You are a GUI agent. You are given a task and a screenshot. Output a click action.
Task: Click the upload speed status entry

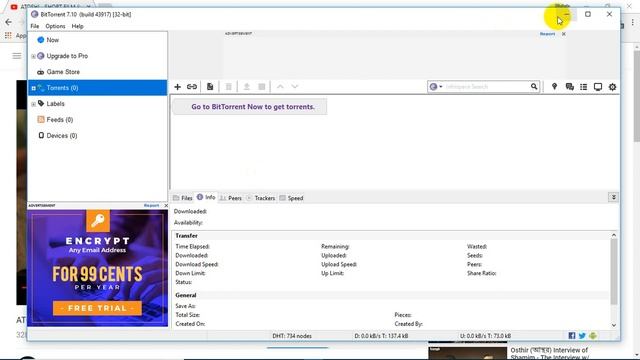(x=485, y=336)
